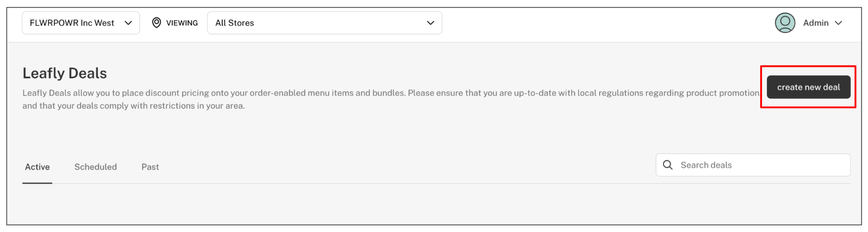Expand the chevron next to Admin
Screen dimensions: 868x232
838,23
